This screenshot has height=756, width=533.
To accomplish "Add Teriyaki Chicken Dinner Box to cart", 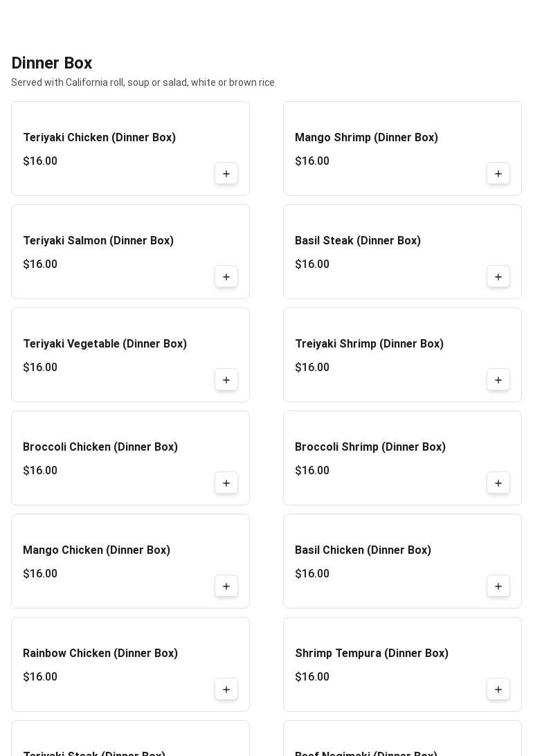I will (x=226, y=174).
